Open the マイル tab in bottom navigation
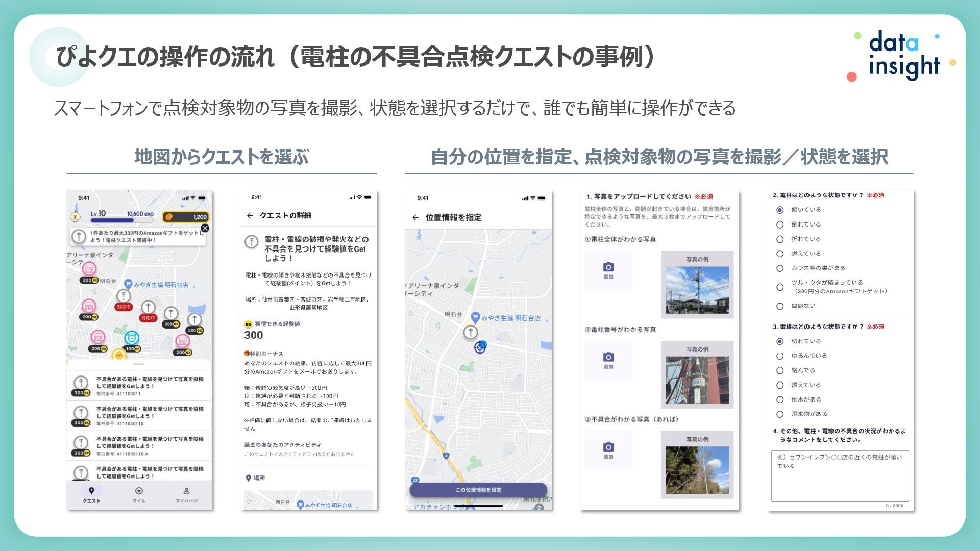 point(139,494)
